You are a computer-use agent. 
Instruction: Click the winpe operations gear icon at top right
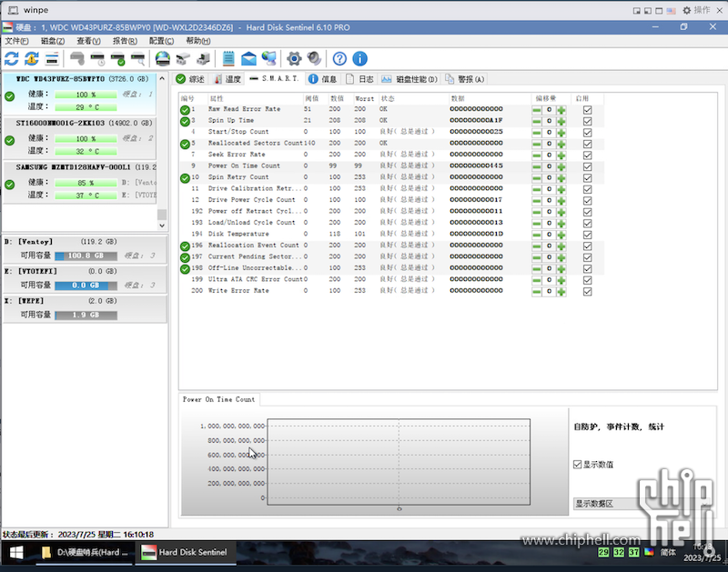(687, 10)
